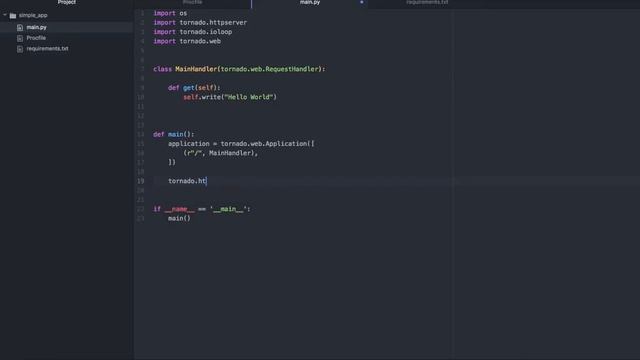Click the '__main__' string literal
640x360 pixels.
click(228, 209)
